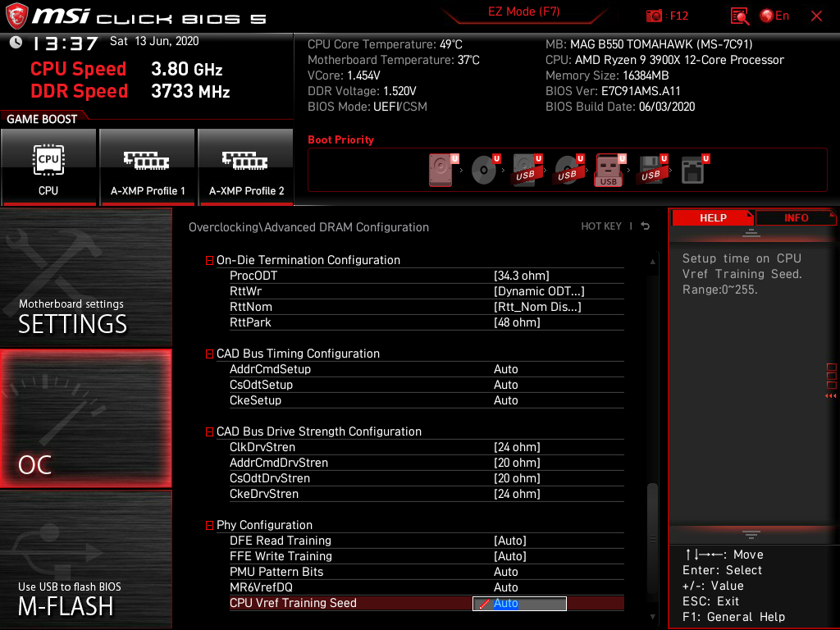Close the BIOS with the red X
840x630 pixels.
[816, 16]
